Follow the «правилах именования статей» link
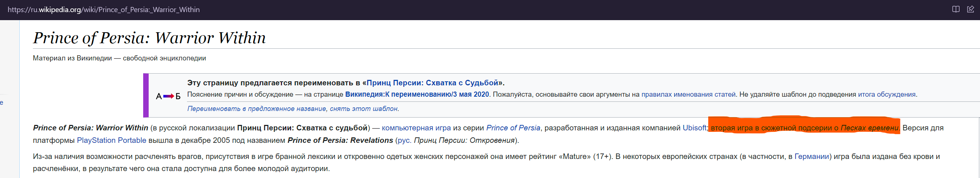Viewport: 980px width, 178px height. (688, 94)
